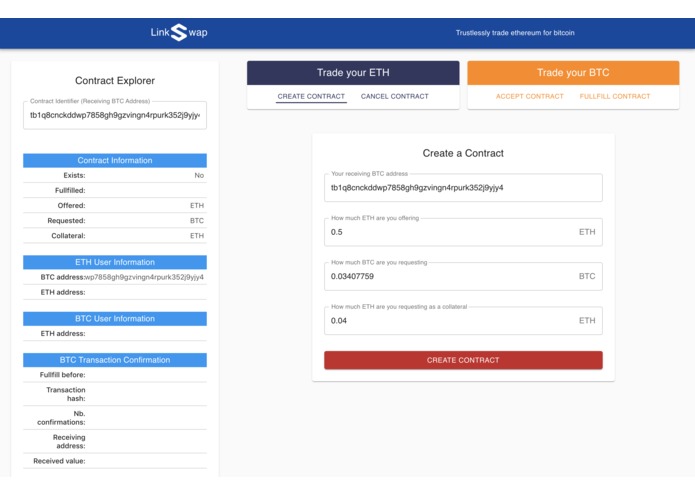Focus the Your receiving BTC address field

point(463,187)
